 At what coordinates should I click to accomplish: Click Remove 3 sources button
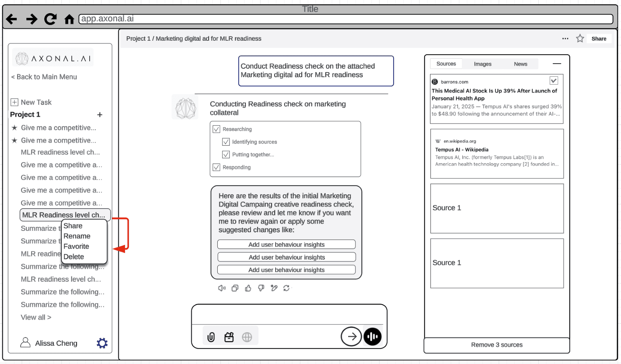coord(497,345)
